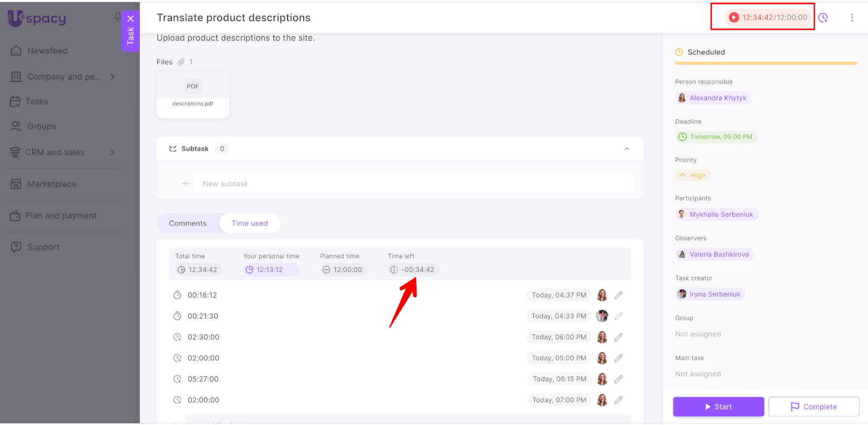Viewport: 868px width, 425px height.
Task: Edit the 05:27:00 time entry
Action: (618, 379)
